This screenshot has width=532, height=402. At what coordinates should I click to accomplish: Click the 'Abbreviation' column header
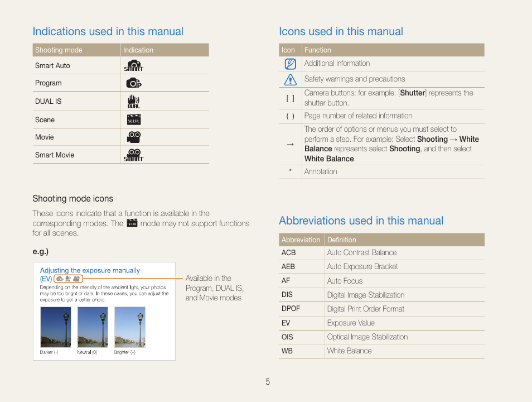tap(301, 240)
